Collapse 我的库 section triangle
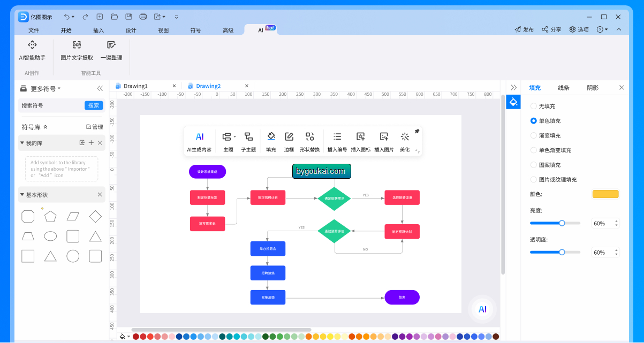This screenshot has height=343, width=644. pos(22,143)
